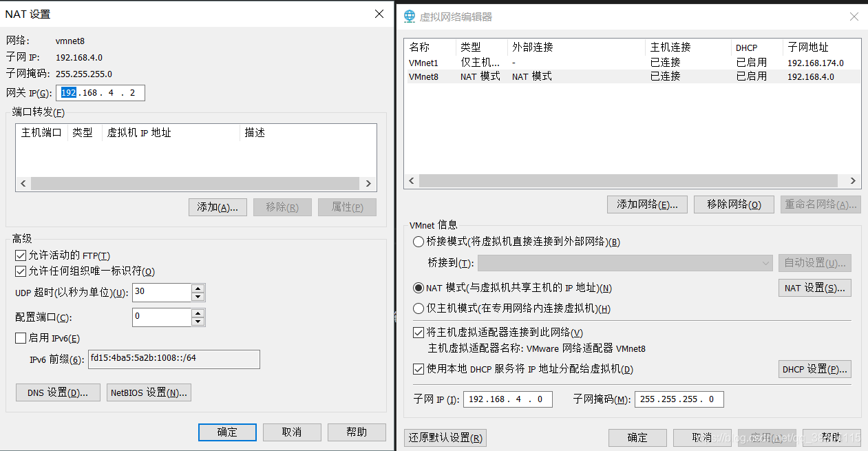Click the first octet of 网关 IP field

point(68,92)
